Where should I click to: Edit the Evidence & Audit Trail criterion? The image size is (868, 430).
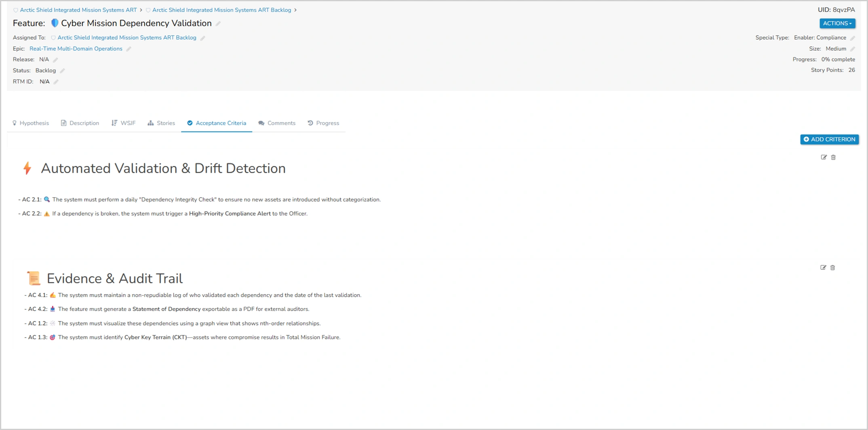(x=823, y=268)
